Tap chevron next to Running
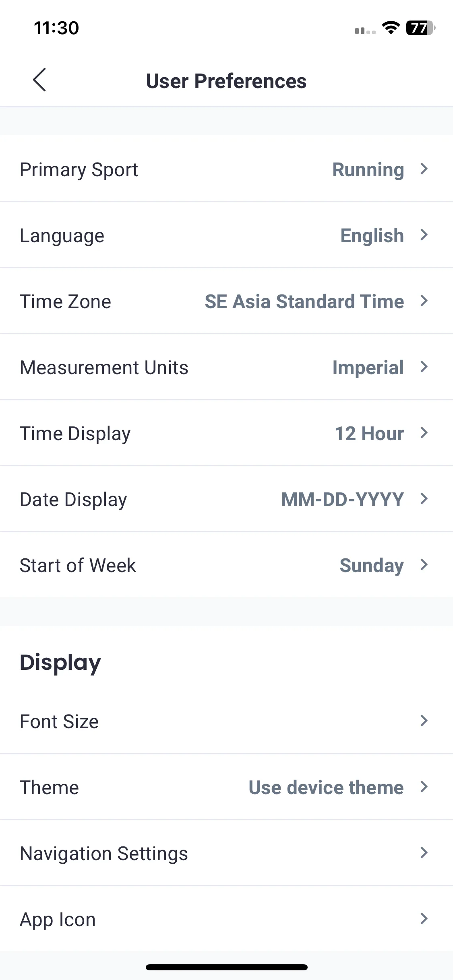The image size is (453, 980). click(x=424, y=169)
